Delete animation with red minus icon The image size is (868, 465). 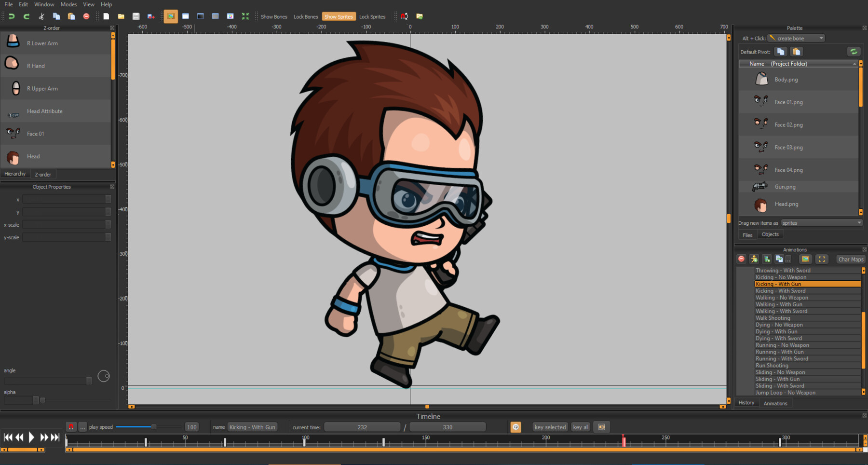tap(742, 259)
